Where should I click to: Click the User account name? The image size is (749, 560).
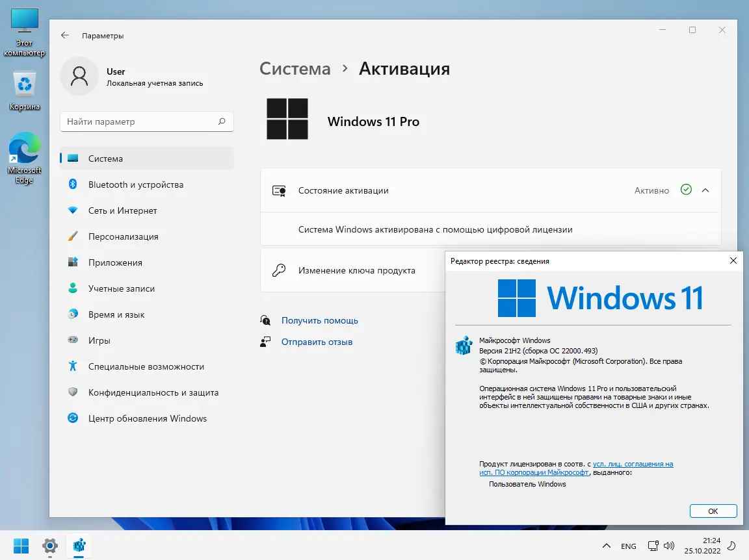tap(116, 71)
